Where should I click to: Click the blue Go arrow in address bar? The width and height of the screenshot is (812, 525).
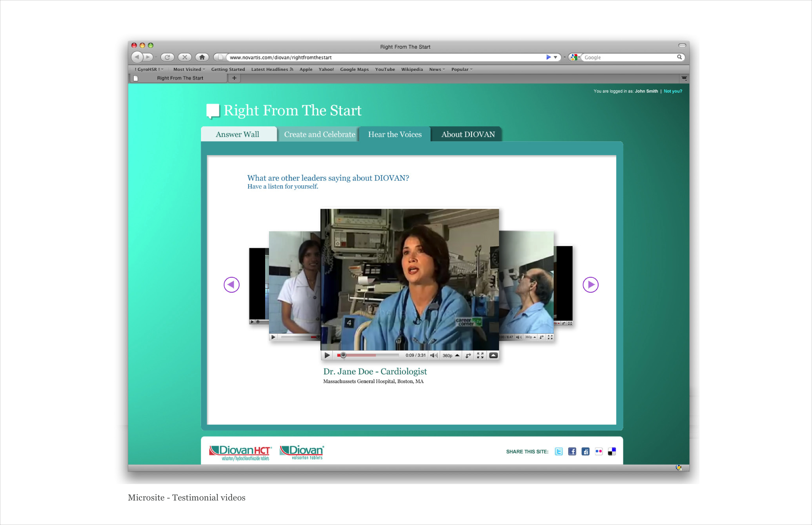(x=548, y=57)
